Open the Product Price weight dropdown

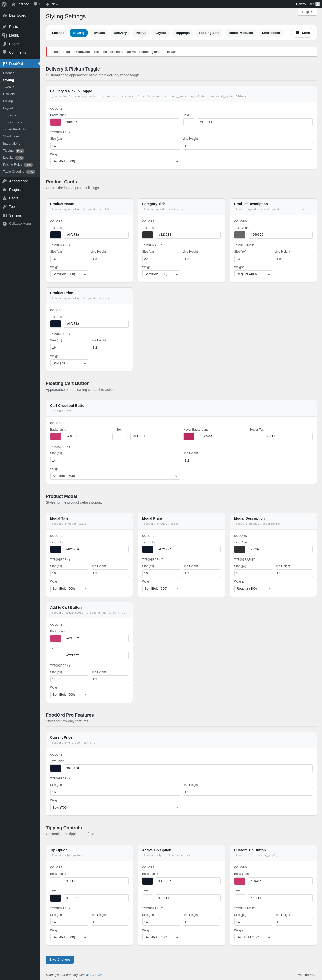point(69,363)
